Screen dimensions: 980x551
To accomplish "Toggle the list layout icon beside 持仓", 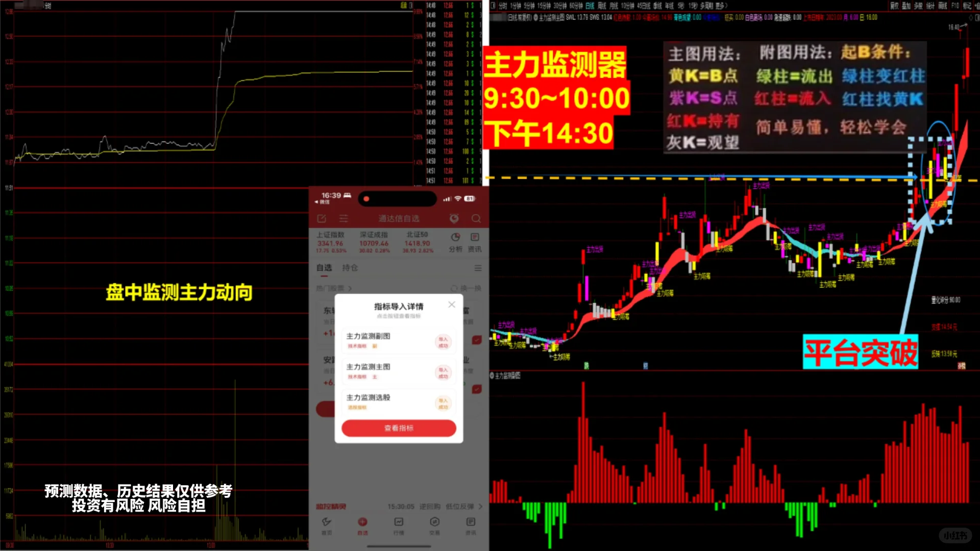I will [x=478, y=268].
